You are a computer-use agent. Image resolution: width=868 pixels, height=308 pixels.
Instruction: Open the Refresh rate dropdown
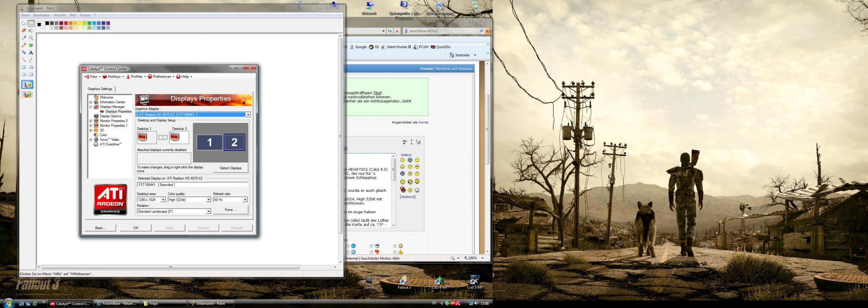coord(245,200)
